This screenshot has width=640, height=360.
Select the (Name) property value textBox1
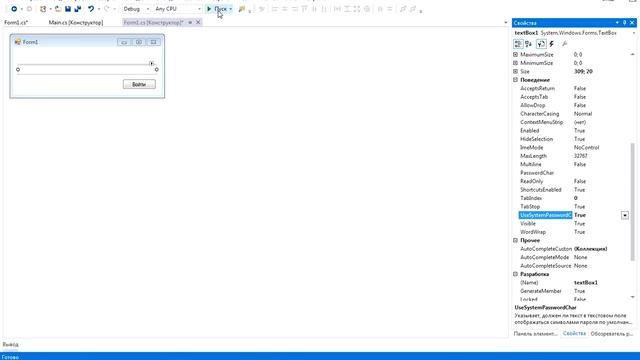point(586,282)
